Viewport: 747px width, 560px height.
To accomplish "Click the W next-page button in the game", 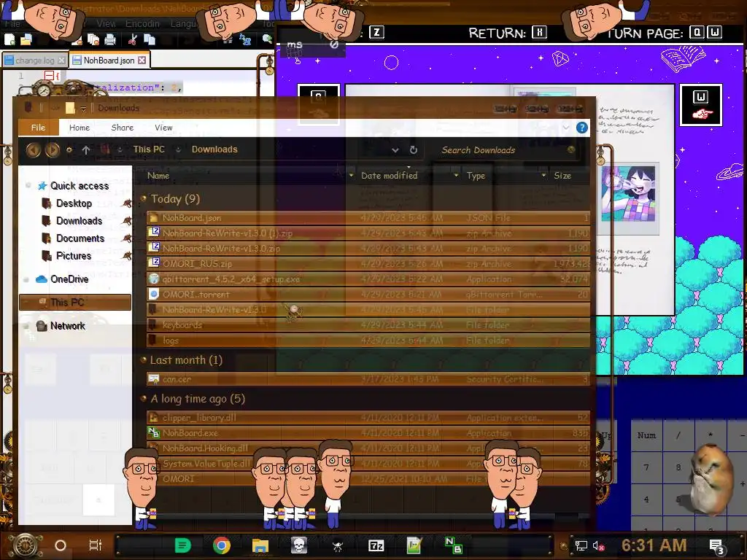I will click(x=701, y=105).
